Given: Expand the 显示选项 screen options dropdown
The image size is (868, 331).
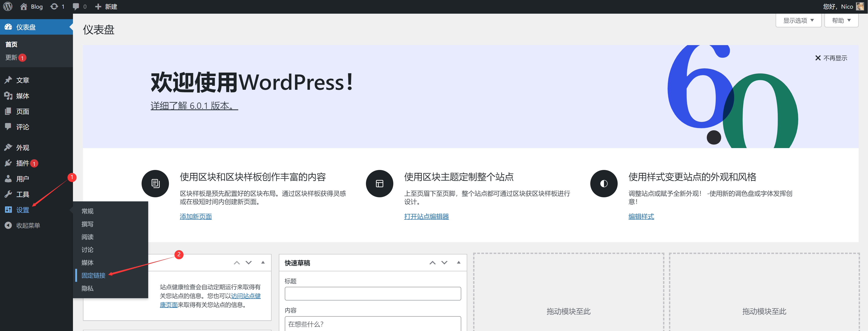Looking at the screenshot, I should click(798, 21).
